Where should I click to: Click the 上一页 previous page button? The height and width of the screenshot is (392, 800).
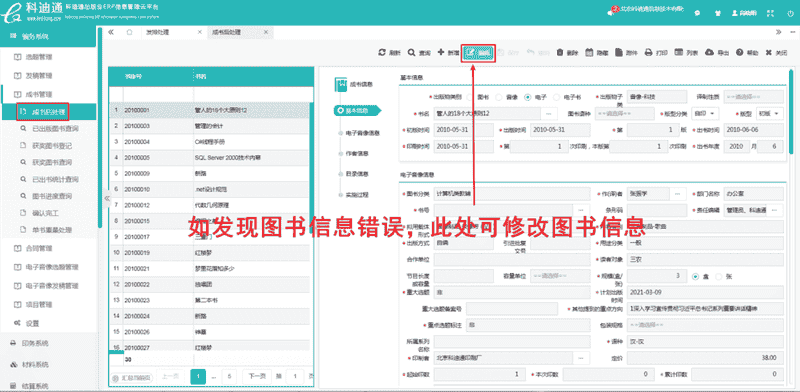(x=170, y=377)
